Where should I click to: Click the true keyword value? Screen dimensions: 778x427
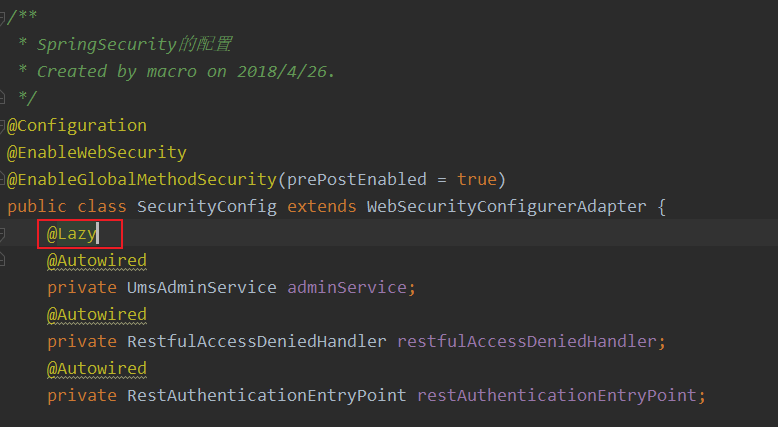[x=476, y=180]
